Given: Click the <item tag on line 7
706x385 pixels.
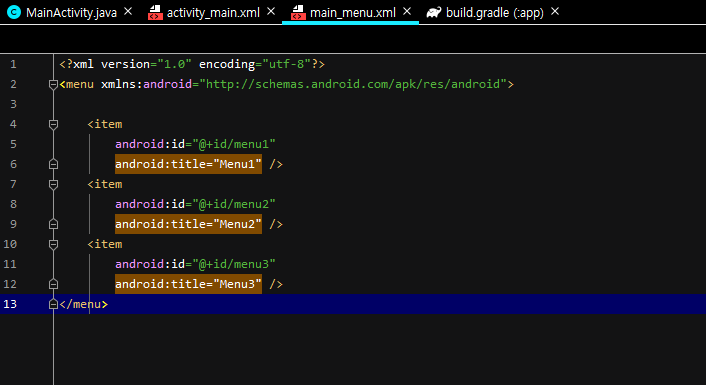Looking at the screenshot, I should point(104,184).
